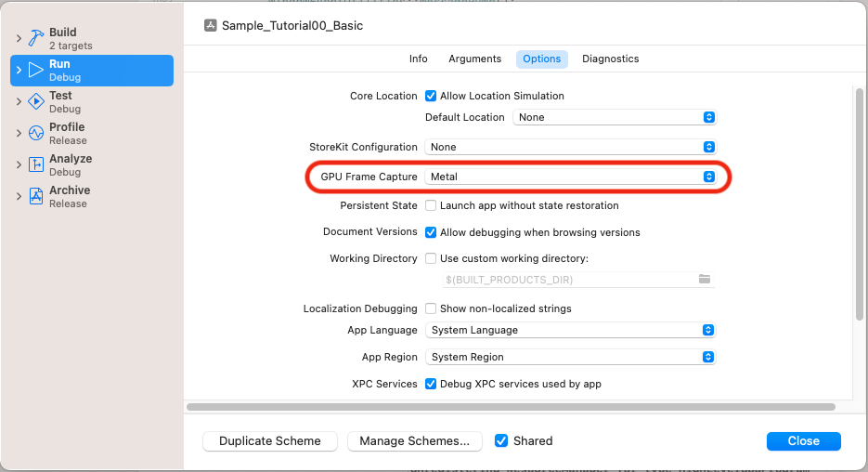The height and width of the screenshot is (472, 868).
Task: Expand the Analyze disclosure chevron
Action: click(x=19, y=164)
